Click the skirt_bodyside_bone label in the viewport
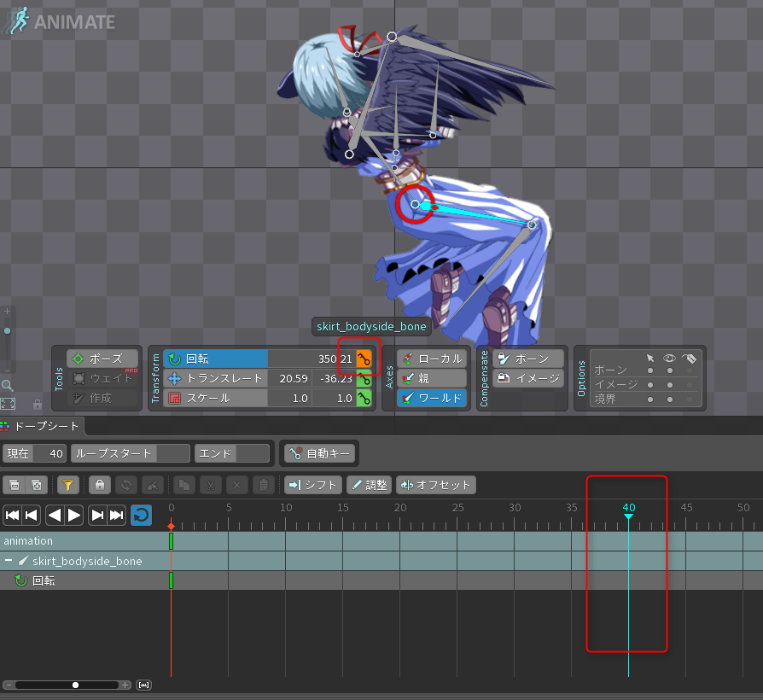The image size is (763, 700). [371, 326]
